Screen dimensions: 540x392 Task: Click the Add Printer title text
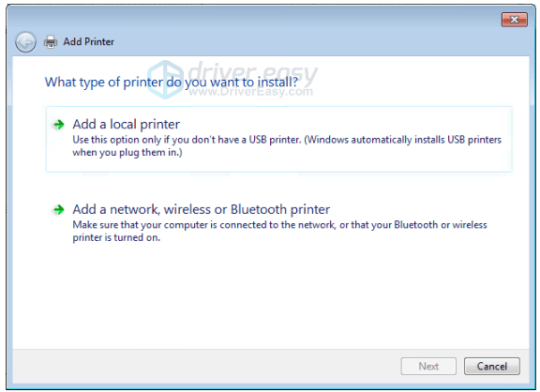click(x=88, y=41)
